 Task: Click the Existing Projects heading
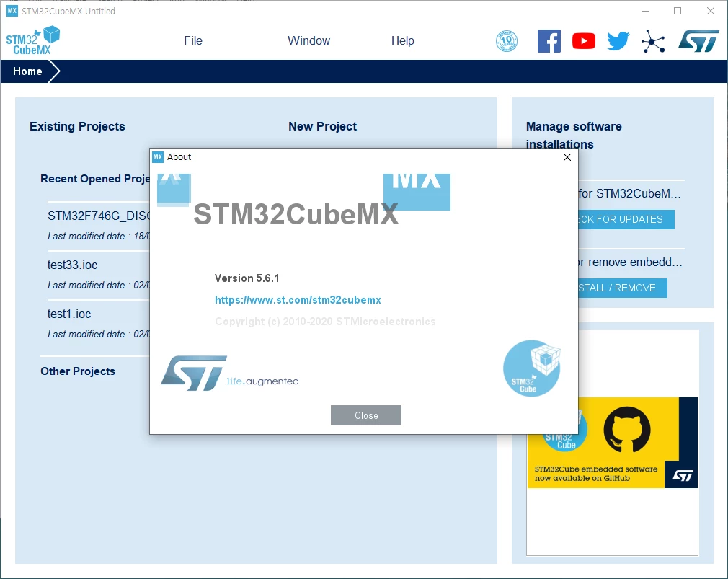pos(77,126)
